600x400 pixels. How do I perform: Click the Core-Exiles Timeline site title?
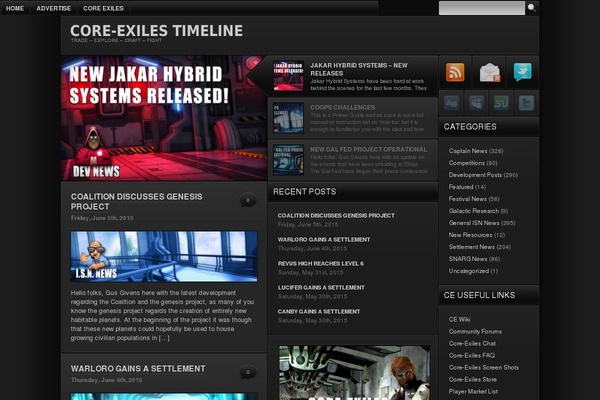[x=157, y=31]
